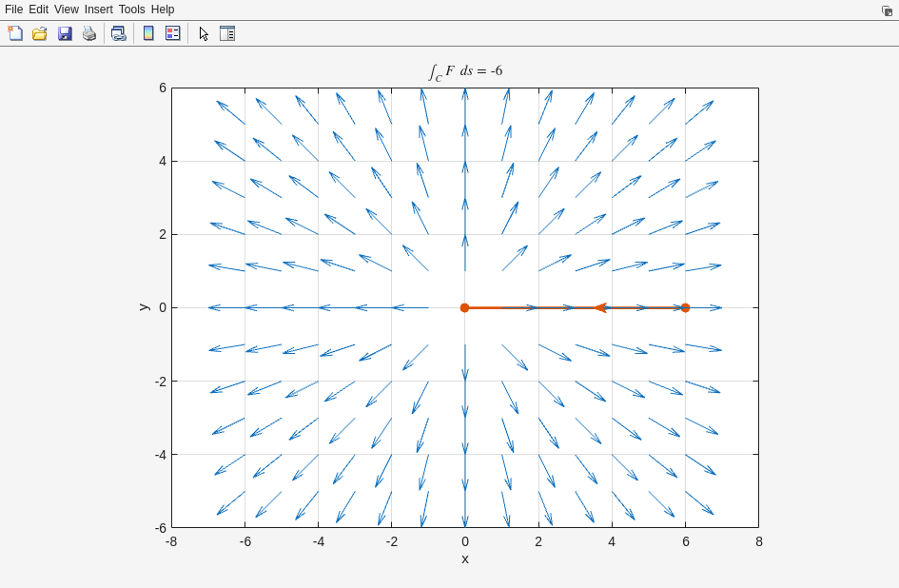Toggle the Insert Legend tool
Screen dimensions: 899x588
[x=172, y=33]
